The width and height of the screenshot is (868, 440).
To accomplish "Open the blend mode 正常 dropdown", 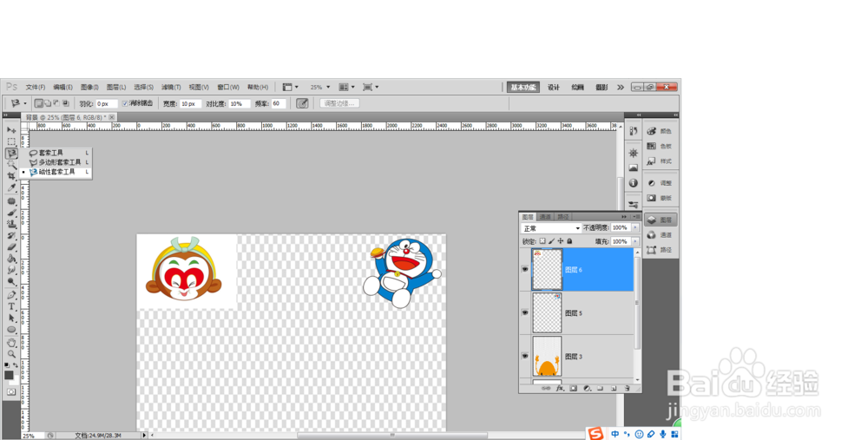I will [551, 228].
